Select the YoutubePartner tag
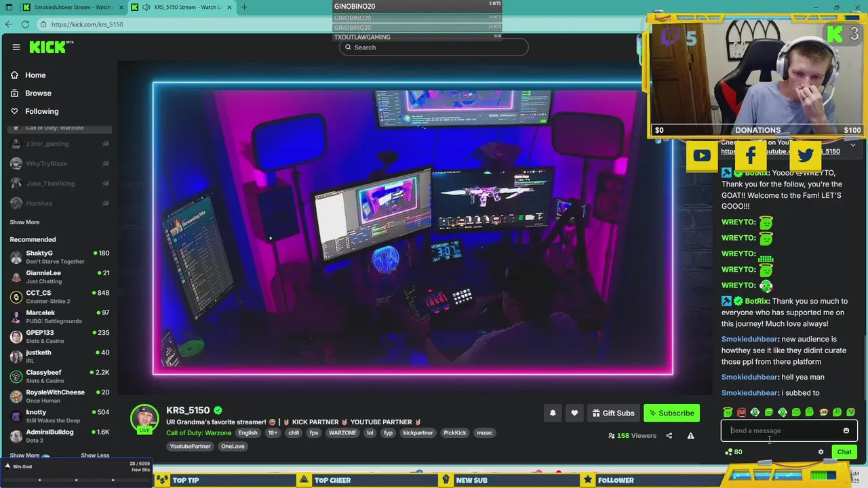The width and height of the screenshot is (868, 488). click(x=191, y=446)
